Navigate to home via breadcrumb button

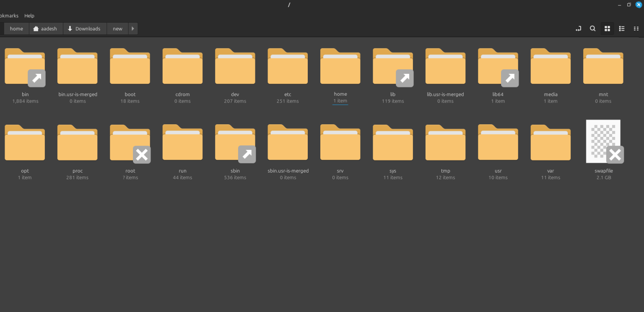[16, 29]
